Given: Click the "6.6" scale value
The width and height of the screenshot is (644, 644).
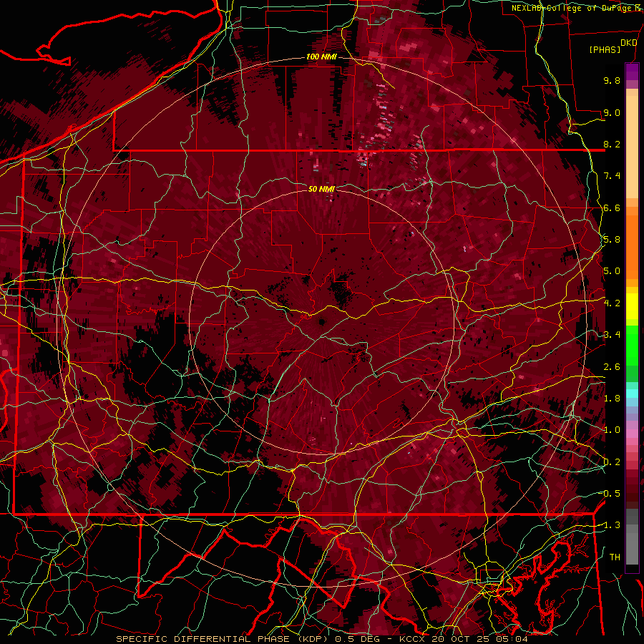Looking at the screenshot, I should [612, 208].
